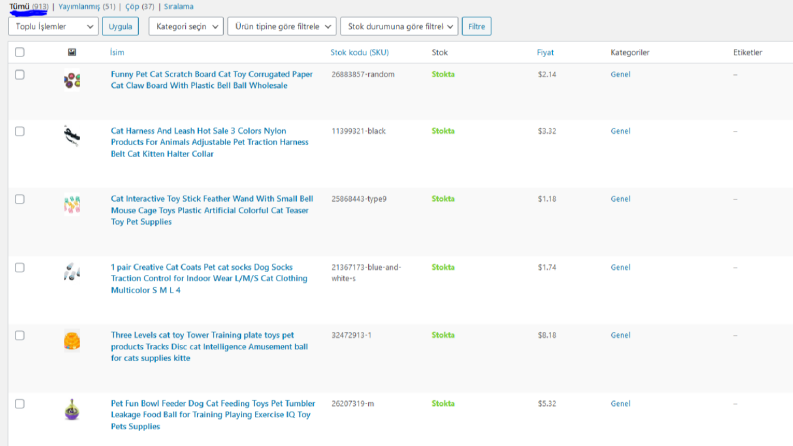Click the $3.32 price
This screenshot has height=446, width=793.
547,131
